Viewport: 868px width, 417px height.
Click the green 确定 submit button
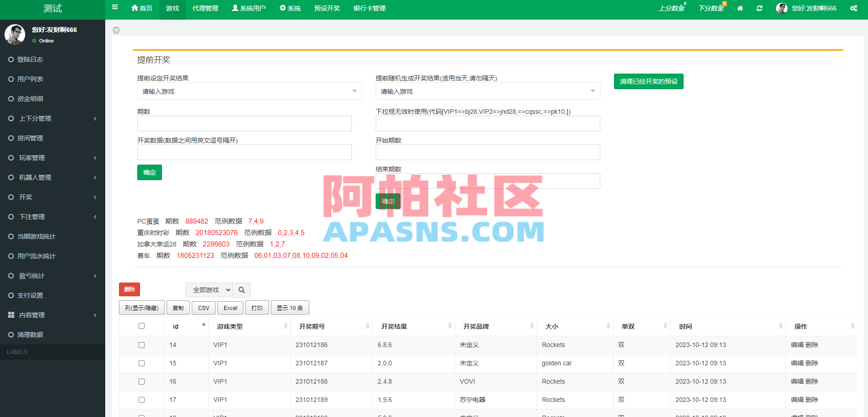149,172
